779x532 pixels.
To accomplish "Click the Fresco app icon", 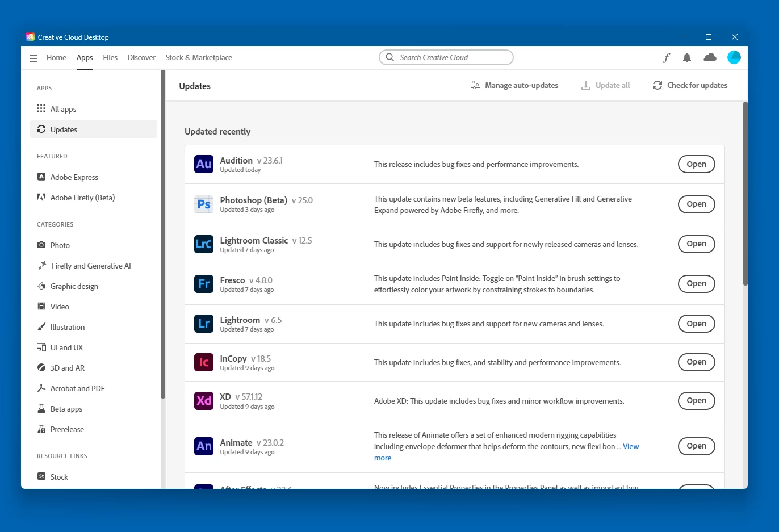I will pyautogui.click(x=204, y=284).
